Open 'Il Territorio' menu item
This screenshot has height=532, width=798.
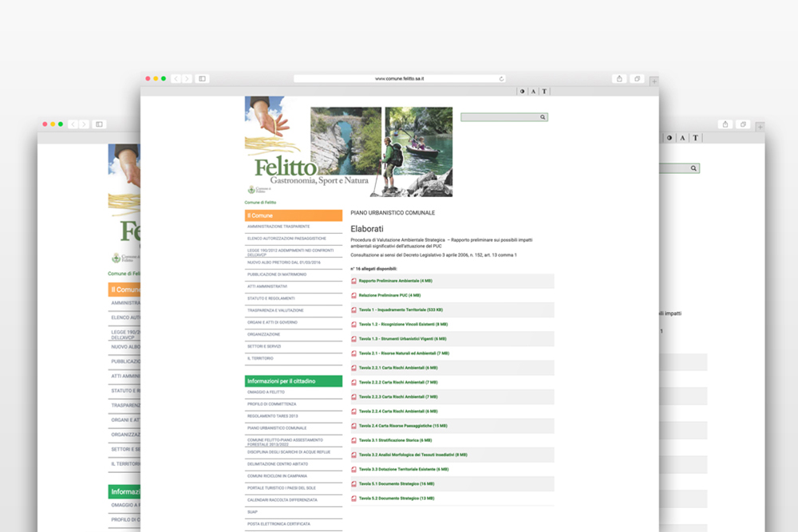click(x=261, y=359)
